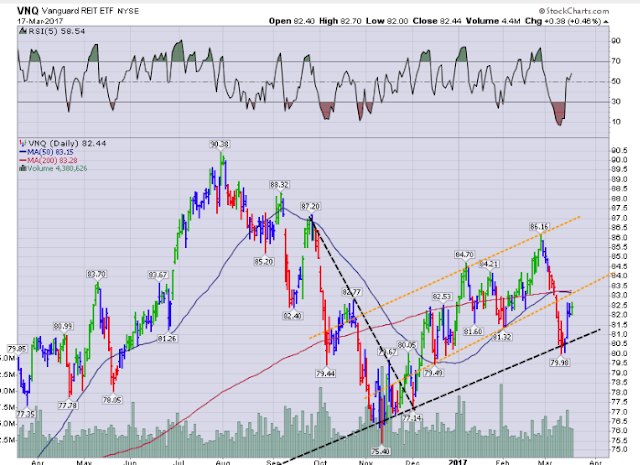640x465 pixels.
Task: Click the up-arrow icon after Chg
Action: pos(606,22)
